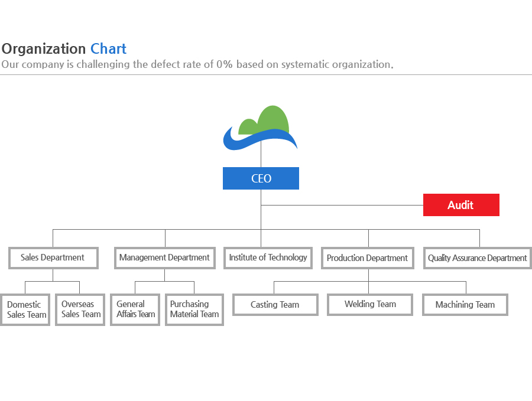Select the Sales Department box
532x401 pixels.
pyautogui.click(x=53, y=258)
